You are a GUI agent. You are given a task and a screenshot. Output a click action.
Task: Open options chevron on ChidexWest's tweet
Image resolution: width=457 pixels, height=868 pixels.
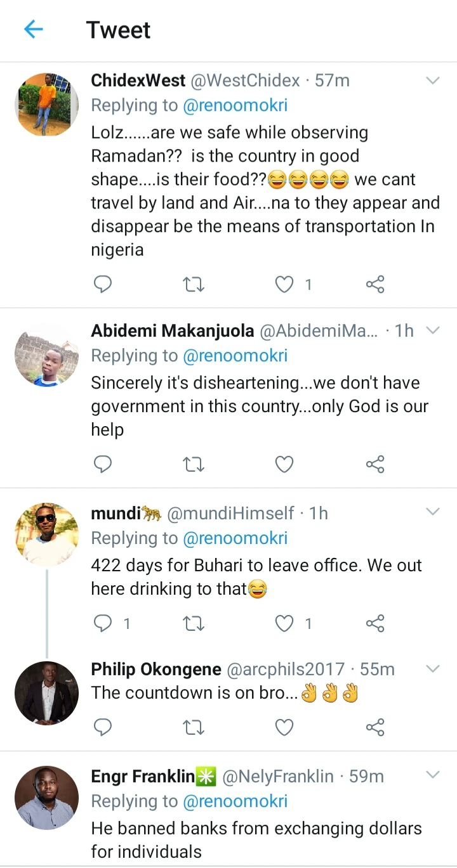(x=432, y=81)
